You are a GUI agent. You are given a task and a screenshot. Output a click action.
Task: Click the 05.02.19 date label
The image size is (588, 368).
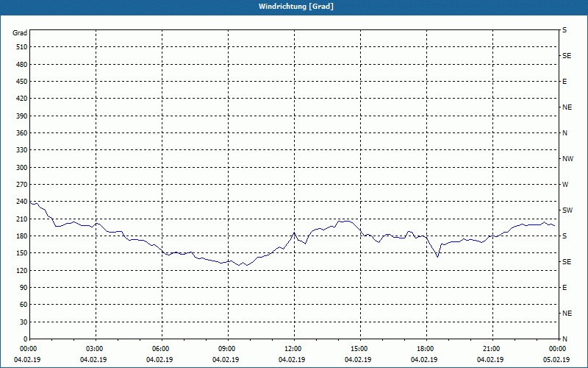pos(556,360)
